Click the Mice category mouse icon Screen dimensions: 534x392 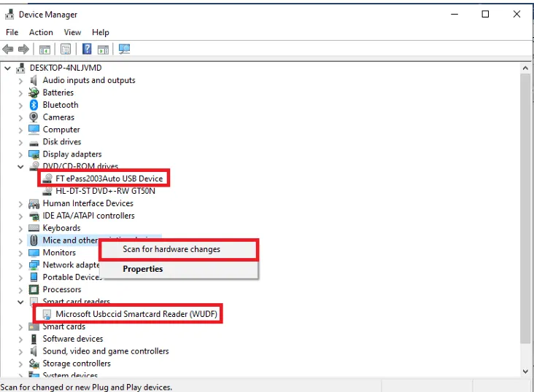coord(34,240)
